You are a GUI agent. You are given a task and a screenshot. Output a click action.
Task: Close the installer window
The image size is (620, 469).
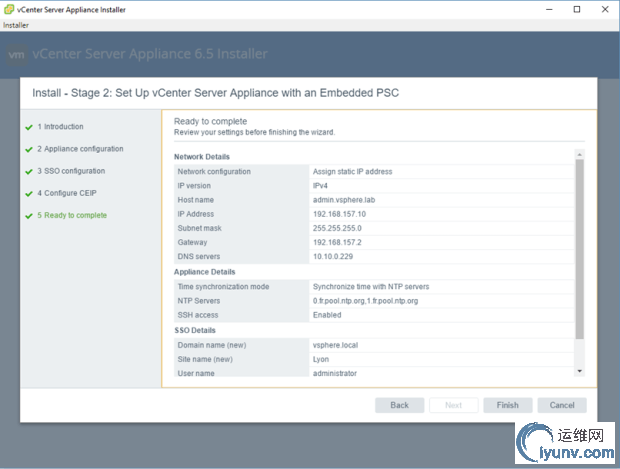tap(605, 9)
